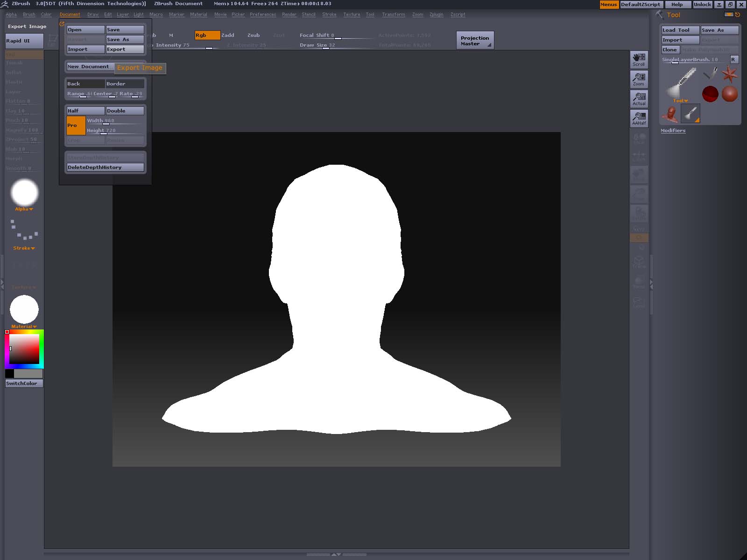This screenshot has width=747, height=560.
Task: Toggle the Rgb draw mode
Action: point(207,35)
